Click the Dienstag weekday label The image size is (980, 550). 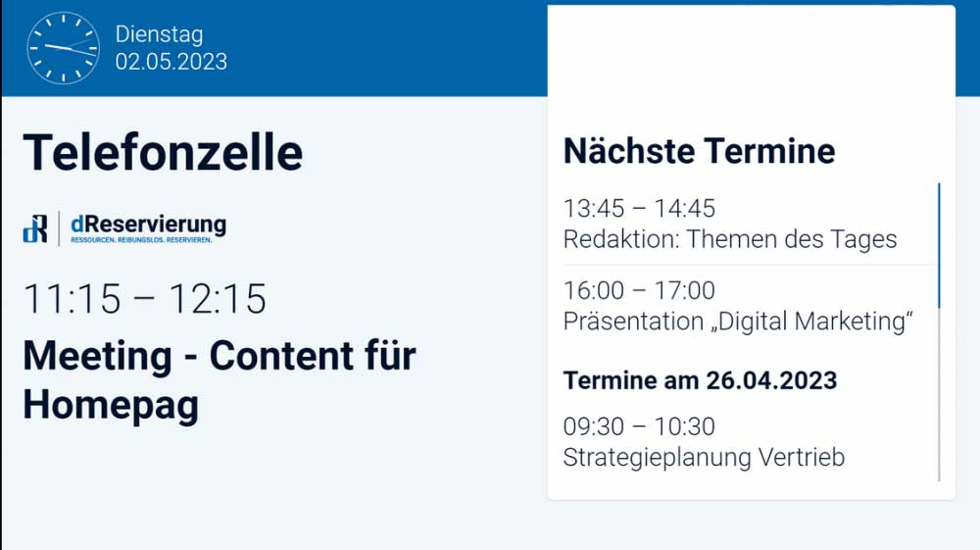click(159, 34)
